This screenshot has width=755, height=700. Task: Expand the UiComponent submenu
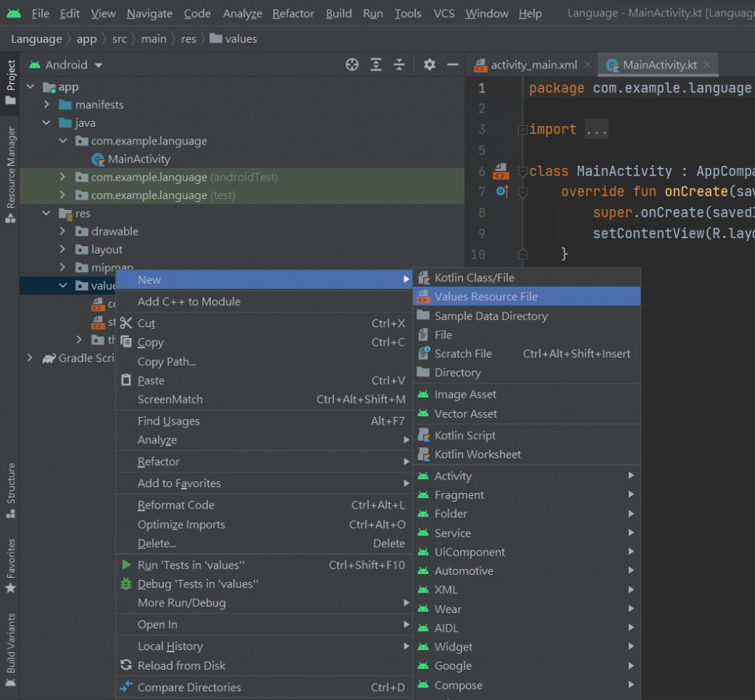[526, 552]
